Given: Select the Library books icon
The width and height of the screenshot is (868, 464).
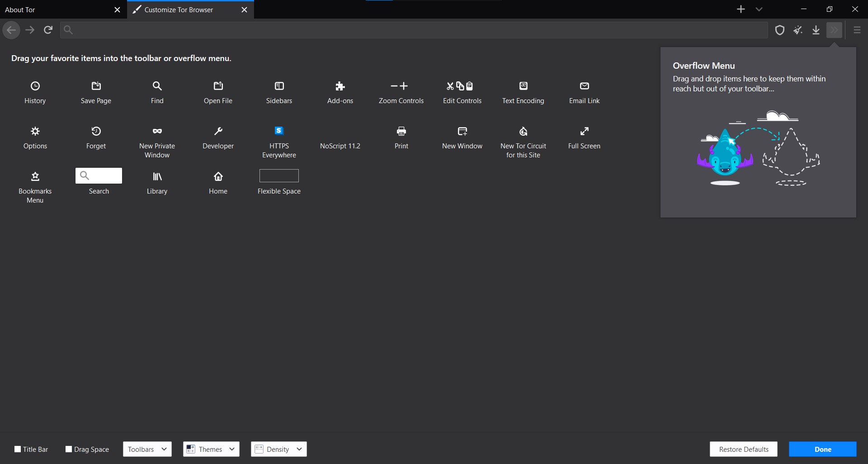Looking at the screenshot, I should pos(157,176).
